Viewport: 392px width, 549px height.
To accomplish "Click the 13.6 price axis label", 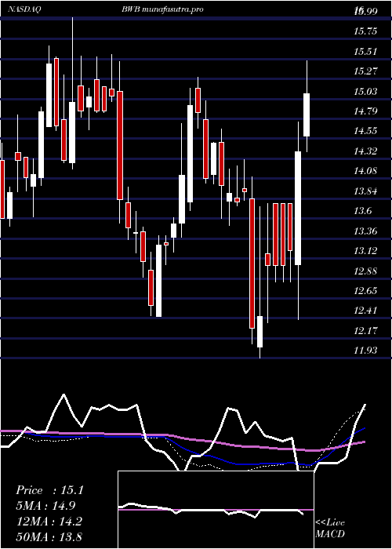I will 362,211.
